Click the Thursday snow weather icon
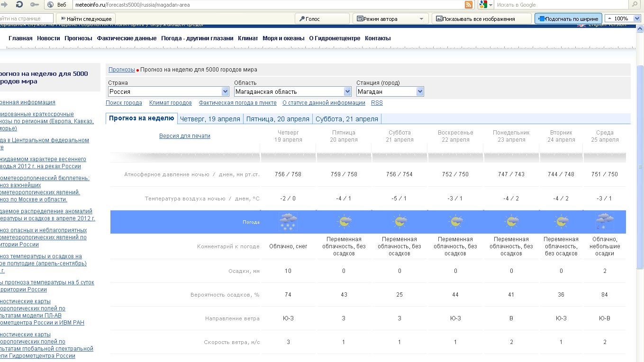644x362 pixels. [288, 222]
